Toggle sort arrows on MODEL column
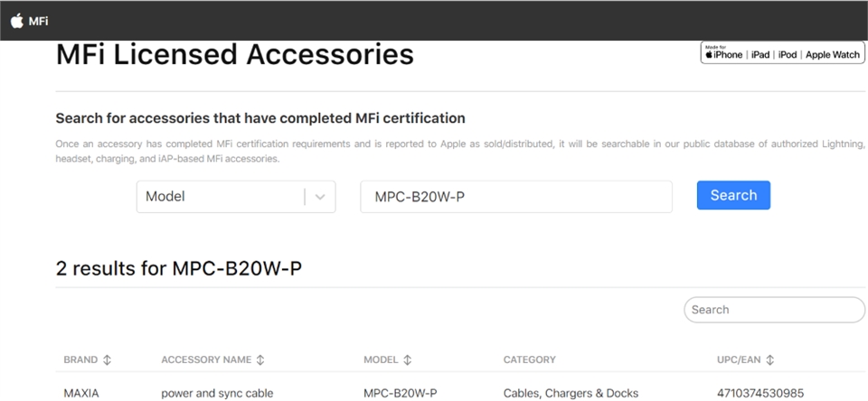 pyautogui.click(x=407, y=359)
